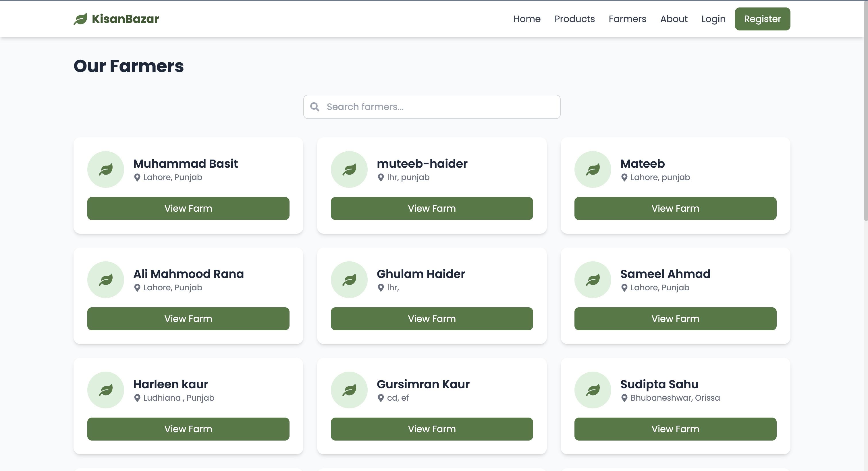Click location pin under muteeb-haider

point(381,177)
